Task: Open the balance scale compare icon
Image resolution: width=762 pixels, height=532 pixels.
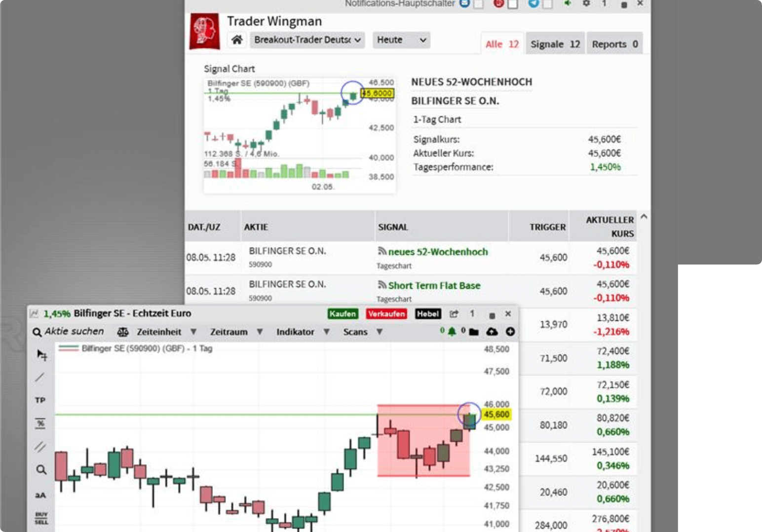Action: (123, 332)
